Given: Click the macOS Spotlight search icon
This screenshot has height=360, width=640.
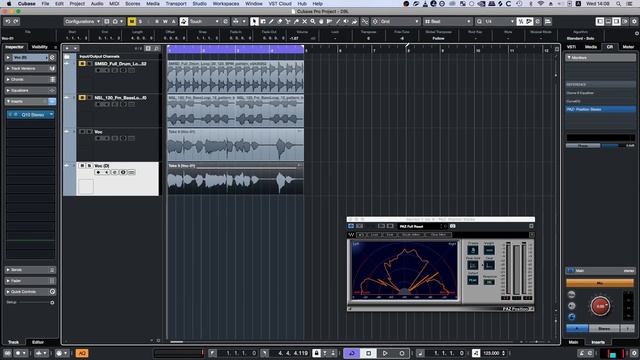Looking at the screenshot, I should click(x=619, y=3).
